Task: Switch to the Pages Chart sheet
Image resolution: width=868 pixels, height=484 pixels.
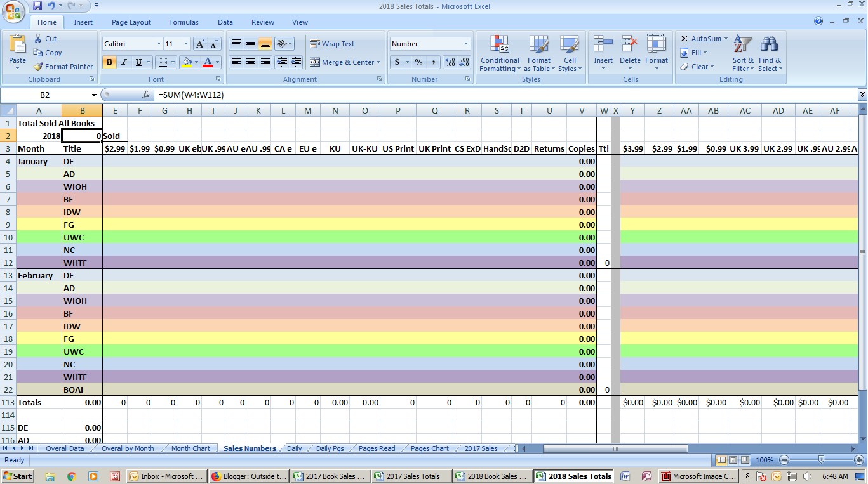Action: point(430,448)
